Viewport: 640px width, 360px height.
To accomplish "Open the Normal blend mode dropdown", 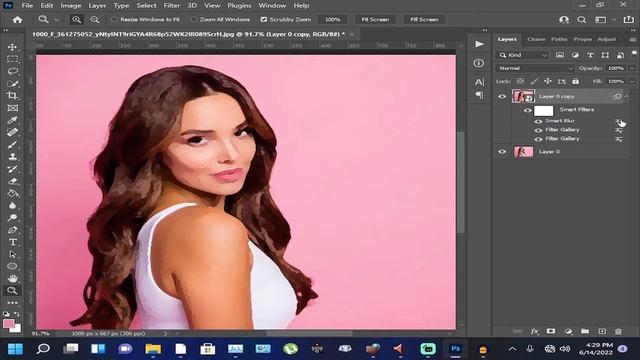I will (x=535, y=68).
